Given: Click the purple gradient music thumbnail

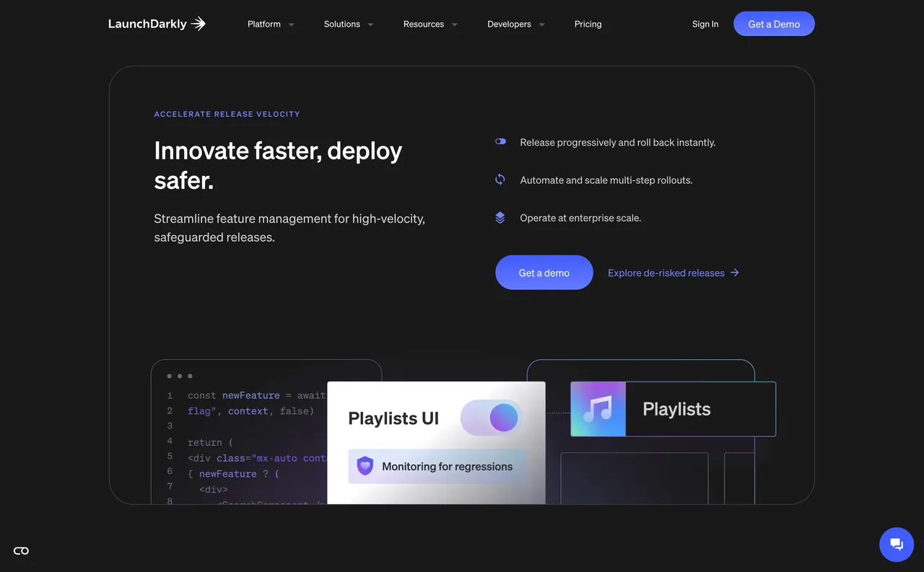Looking at the screenshot, I should [x=598, y=408].
